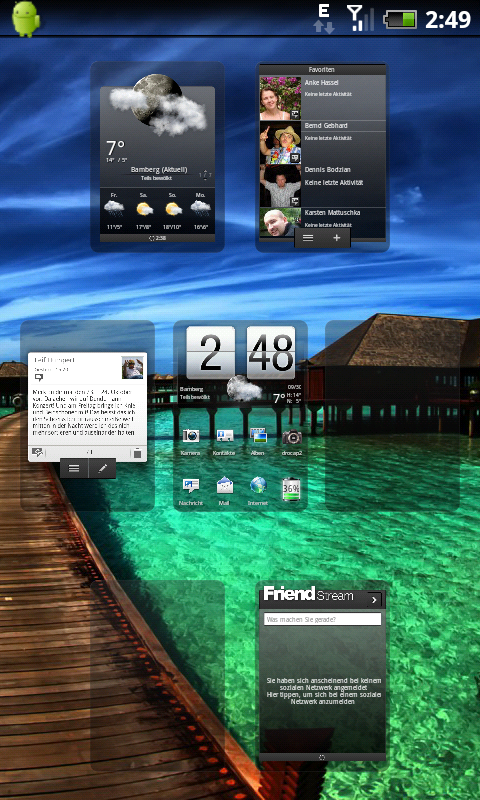The height and width of the screenshot is (800, 480).
Task: Click the plus icon in Favoriten widget
Action: [337, 238]
